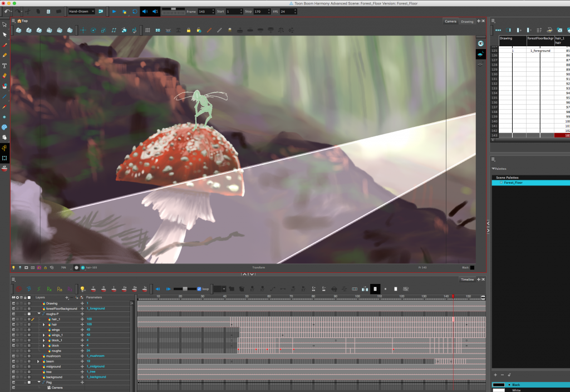Click the Undo arrow icon
The image size is (570, 392).
coord(7,11)
